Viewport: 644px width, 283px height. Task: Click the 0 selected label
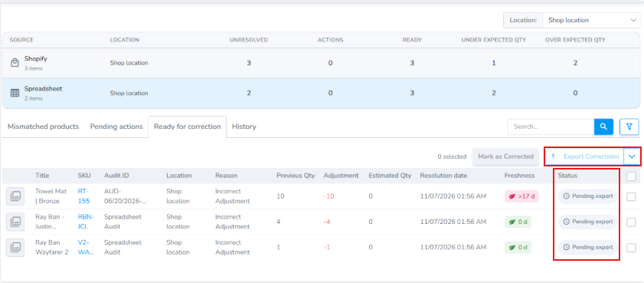(452, 156)
